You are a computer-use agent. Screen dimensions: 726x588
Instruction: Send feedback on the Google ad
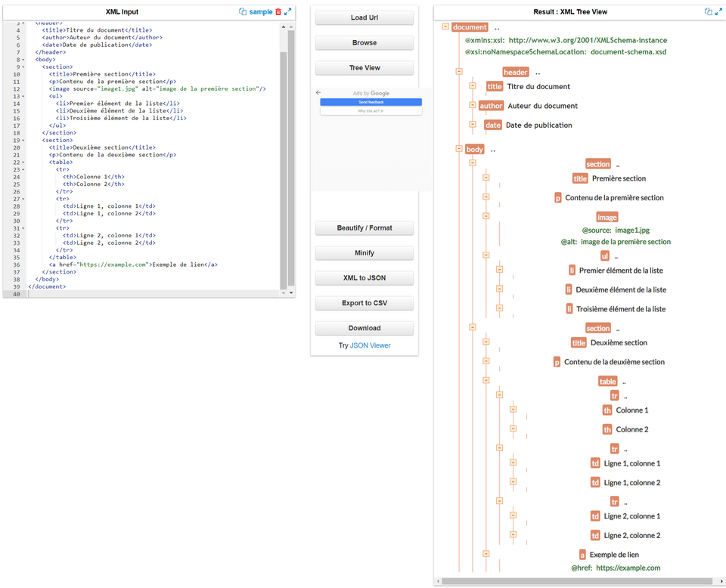(371, 102)
